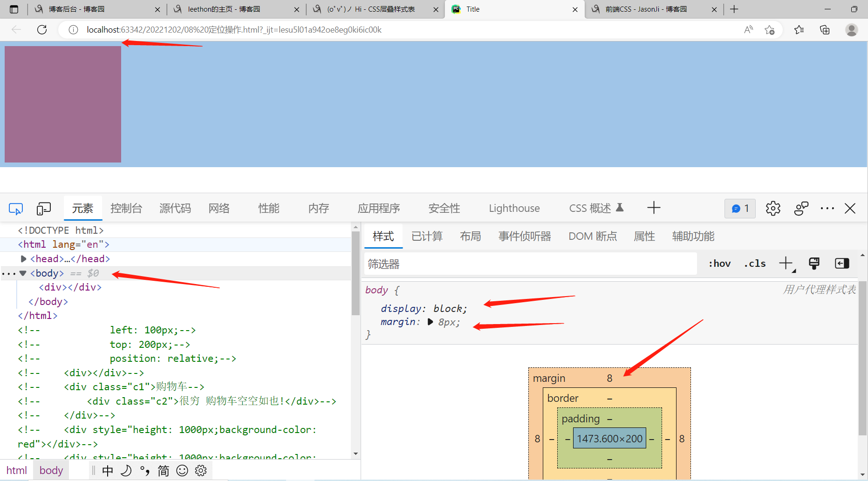The width and height of the screenshot is (868, 481).
Task: Click the new style rule plus icon
Action: point(786,264)
